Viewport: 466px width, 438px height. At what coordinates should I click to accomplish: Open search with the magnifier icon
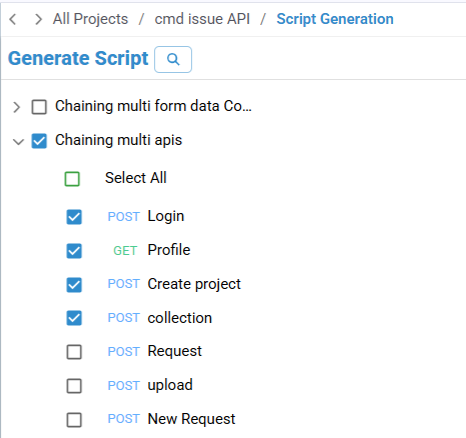tap(173, 59)
